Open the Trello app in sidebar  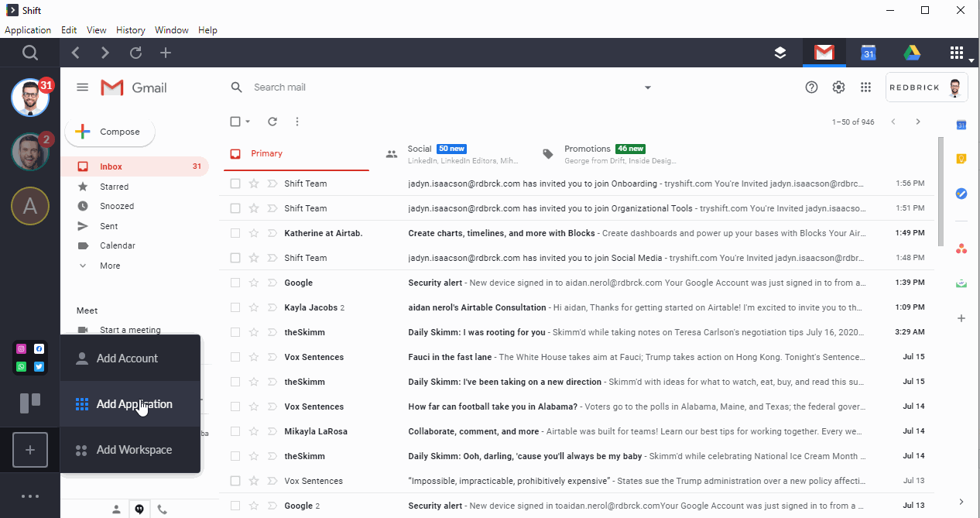click(x=30, y=403)
